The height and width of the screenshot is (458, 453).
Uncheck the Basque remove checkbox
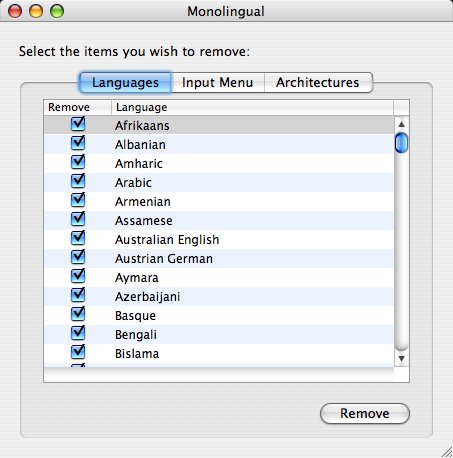[x=78, y=315]
